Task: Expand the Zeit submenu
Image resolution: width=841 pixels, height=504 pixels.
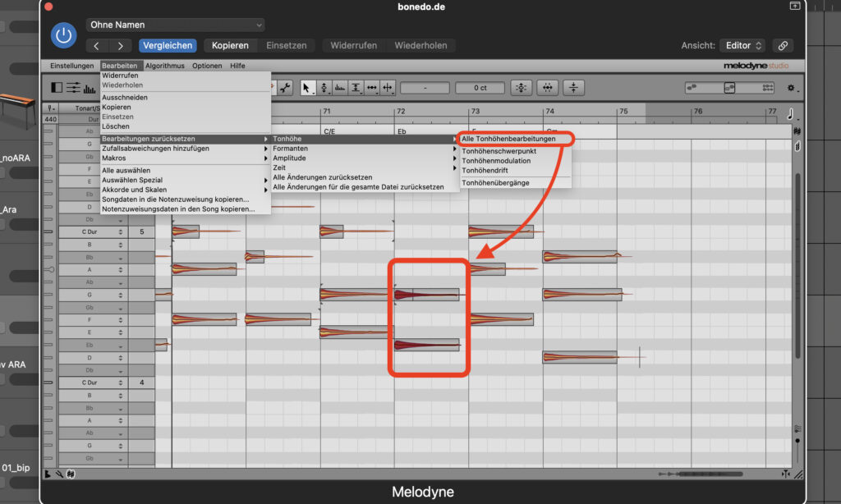Action: (x=365, y=167)
